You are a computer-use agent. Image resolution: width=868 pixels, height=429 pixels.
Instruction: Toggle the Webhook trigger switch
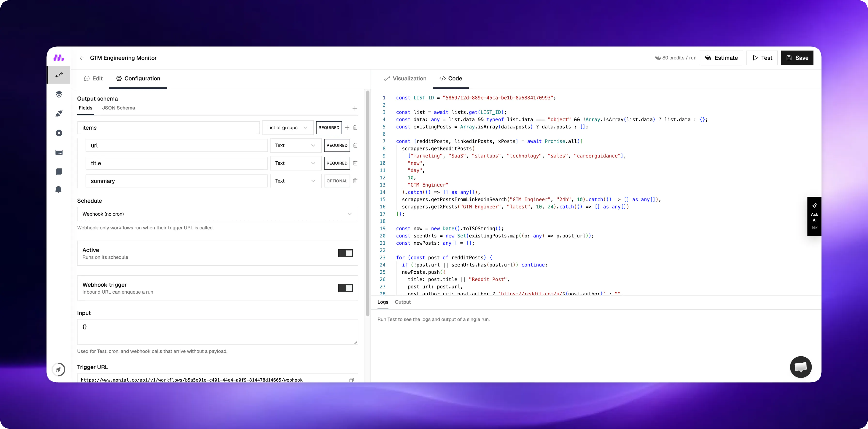[x=345, y=288]
